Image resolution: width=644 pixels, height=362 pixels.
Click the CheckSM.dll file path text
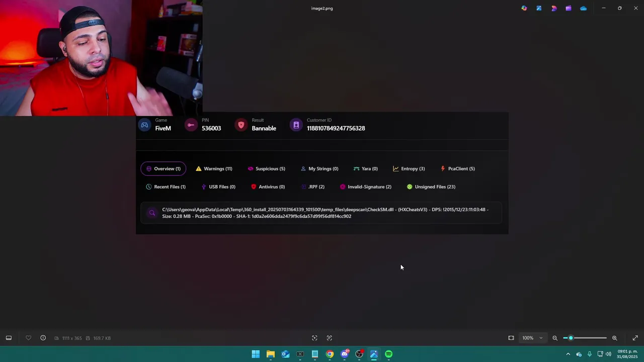tap(325, 213)
